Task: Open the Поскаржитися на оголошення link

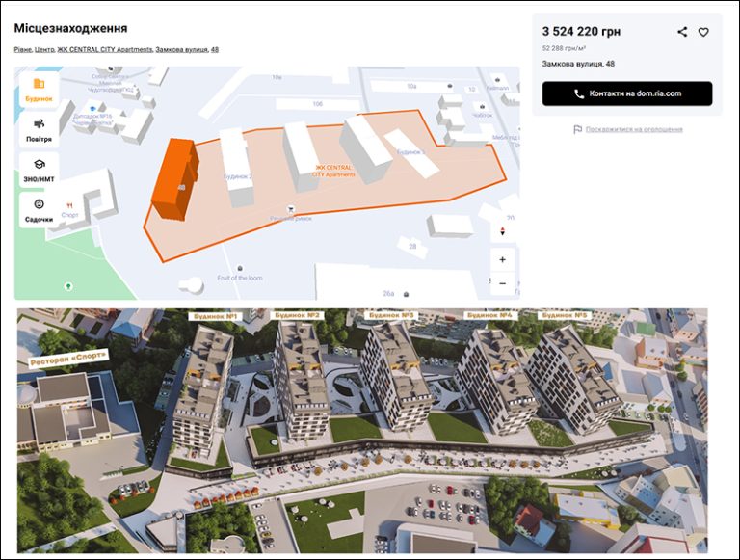Action: click(x=634, y=129)
